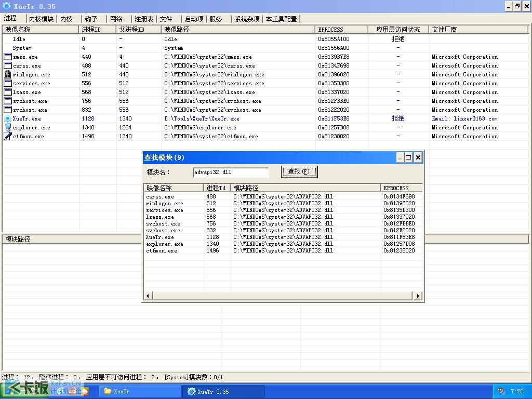The image size is (532, 399).
Task: Sort main list by 映像路径 column header
Action: click(238, 30)
